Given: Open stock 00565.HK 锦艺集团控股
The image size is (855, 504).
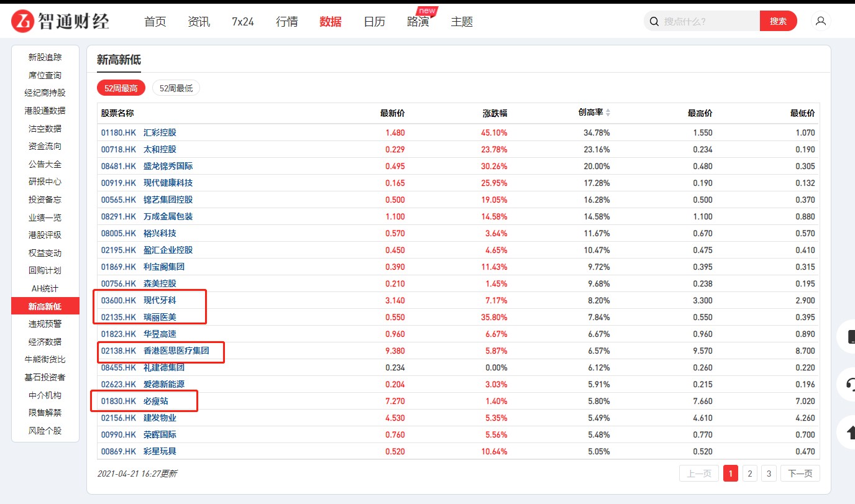Looking at the screenshot, I should tap(147, 199).
